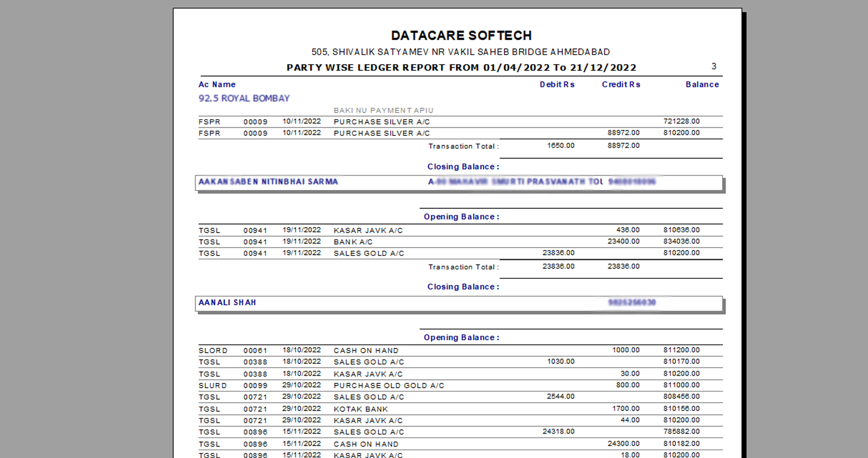Click voucher number 00061
The image size is (868, 458).
point(255,351)
